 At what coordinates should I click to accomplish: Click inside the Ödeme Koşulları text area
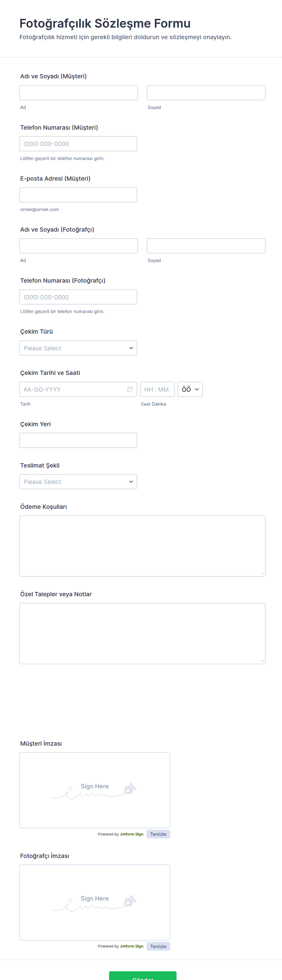pyautogui.click(x=142, y=546)
